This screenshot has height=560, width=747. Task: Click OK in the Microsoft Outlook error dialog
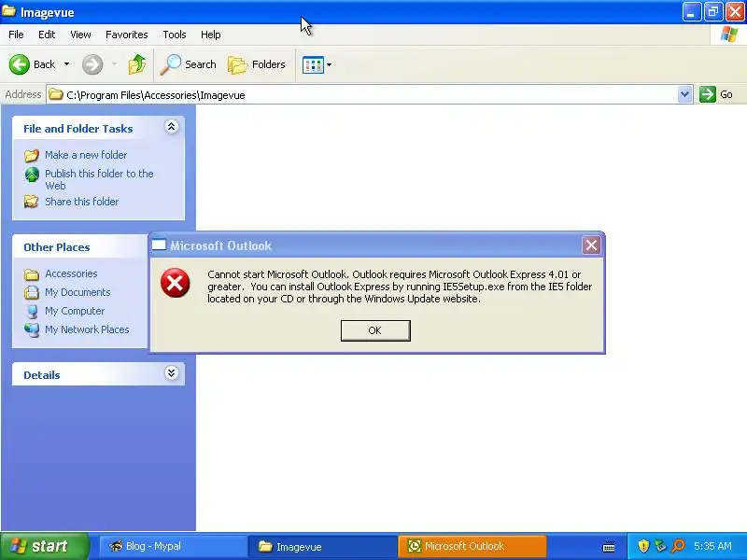[375, 330]
